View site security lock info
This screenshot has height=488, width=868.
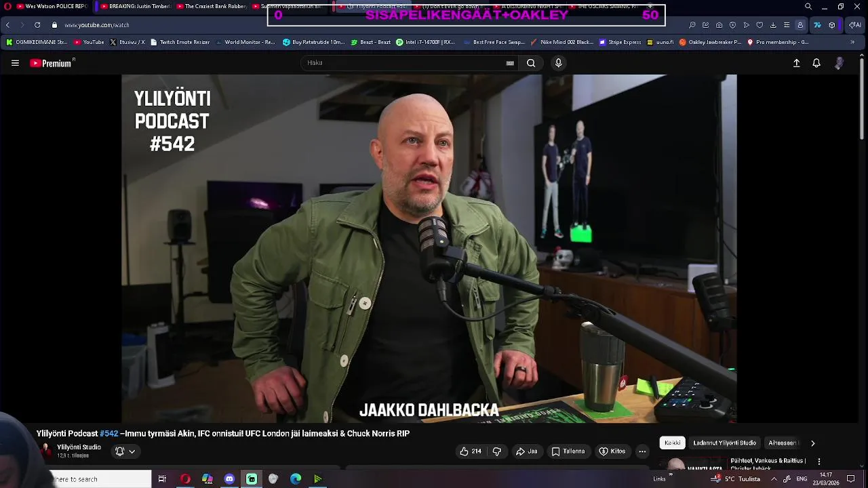[54, 25]
